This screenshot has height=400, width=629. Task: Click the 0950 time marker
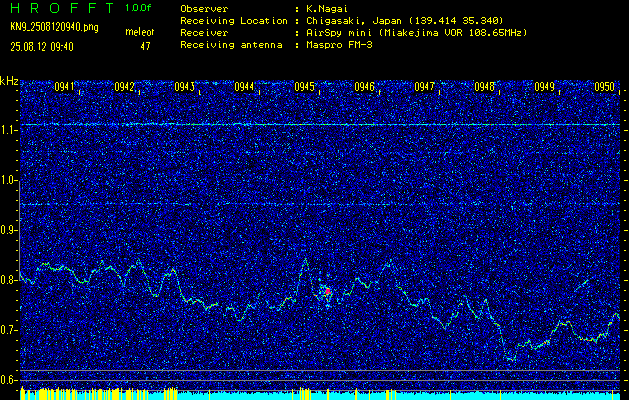click(x=604, y=87)
